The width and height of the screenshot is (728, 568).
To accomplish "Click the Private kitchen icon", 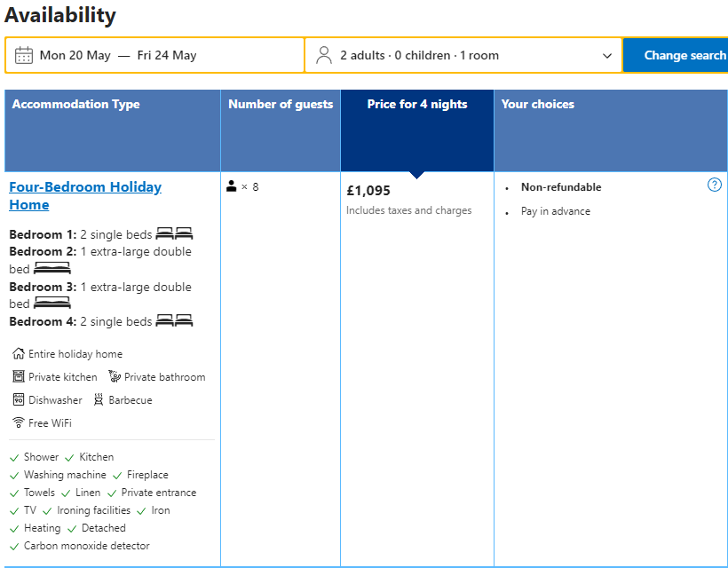I will tap(19, 377).
